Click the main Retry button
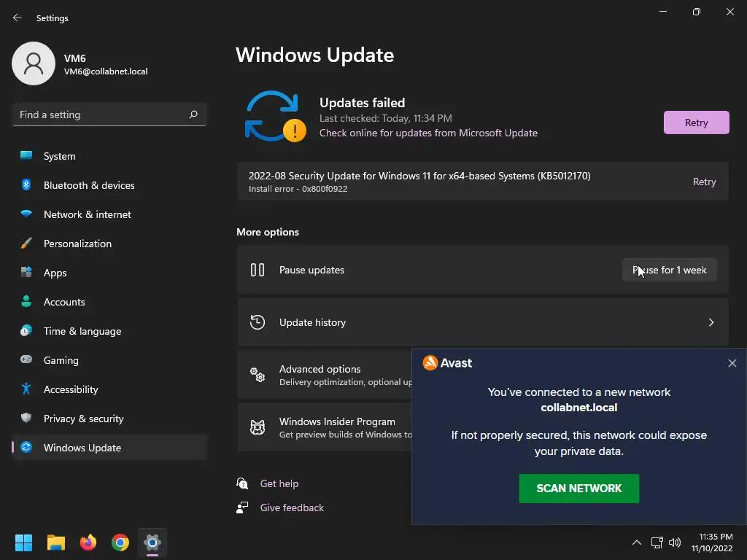This screenshot has width=747, height=560. click(x=696, y=122)
